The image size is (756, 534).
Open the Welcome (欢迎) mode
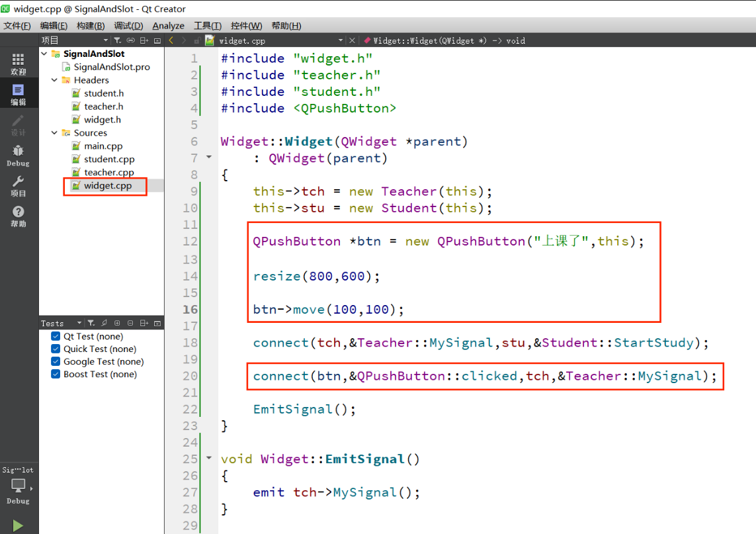[x=19, y=64]
